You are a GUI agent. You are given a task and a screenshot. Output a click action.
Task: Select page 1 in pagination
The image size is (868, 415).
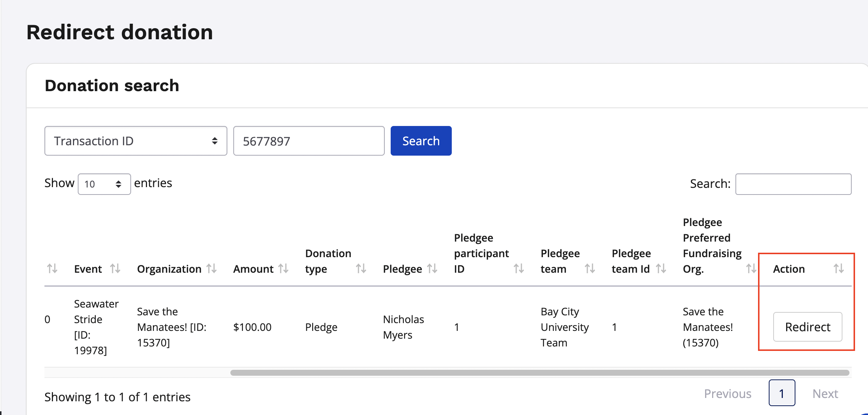781,393
